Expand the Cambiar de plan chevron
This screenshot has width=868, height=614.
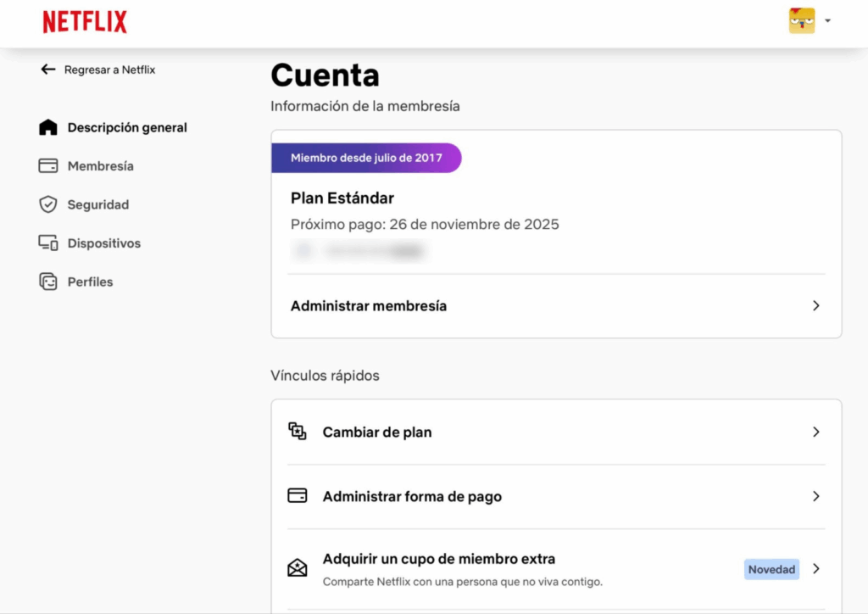pos(815,432)
